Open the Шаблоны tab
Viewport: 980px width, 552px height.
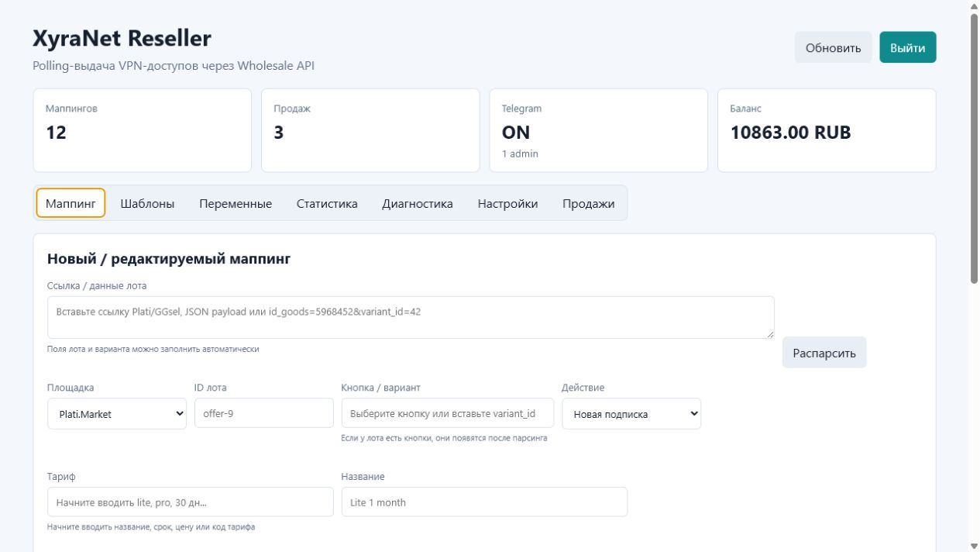147,204
